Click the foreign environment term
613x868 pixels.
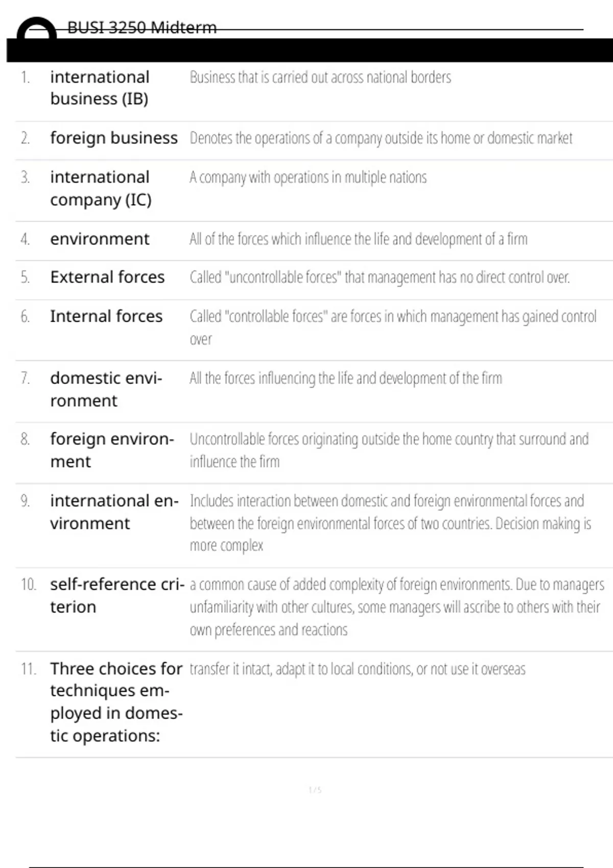tap(112, 450)
